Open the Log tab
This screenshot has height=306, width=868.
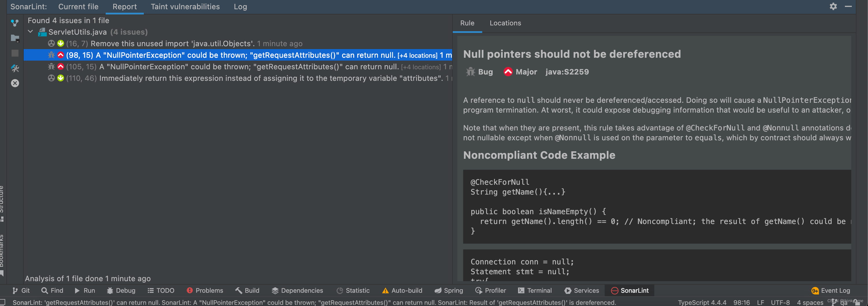tap(240, 6)
